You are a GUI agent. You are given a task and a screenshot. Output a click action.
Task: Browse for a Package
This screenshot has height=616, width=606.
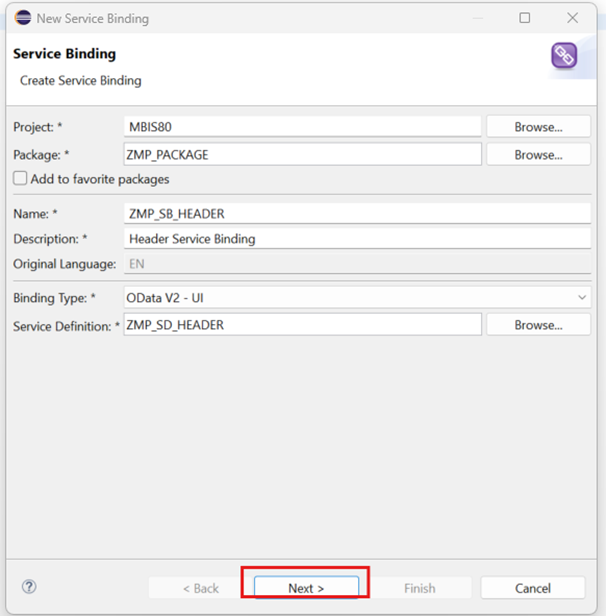click(538, 155)
